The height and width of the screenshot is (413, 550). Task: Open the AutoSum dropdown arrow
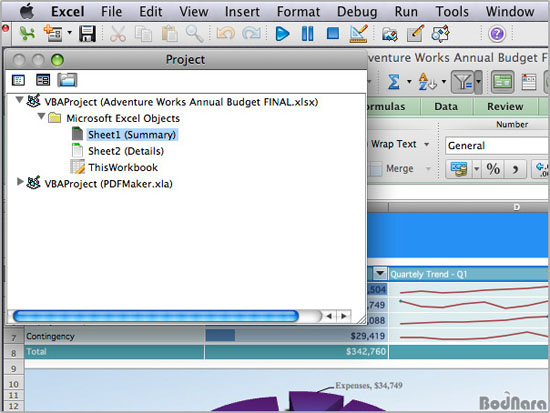(x=409, y=82)
